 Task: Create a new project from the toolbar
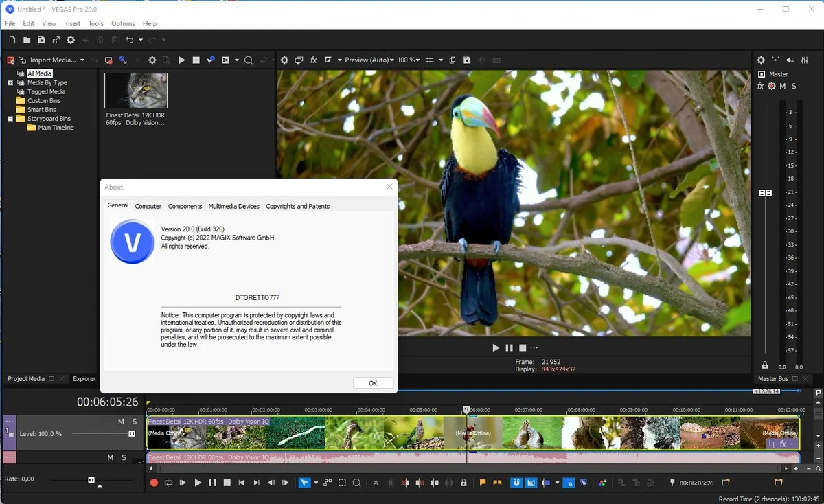(x=11, y=41)
